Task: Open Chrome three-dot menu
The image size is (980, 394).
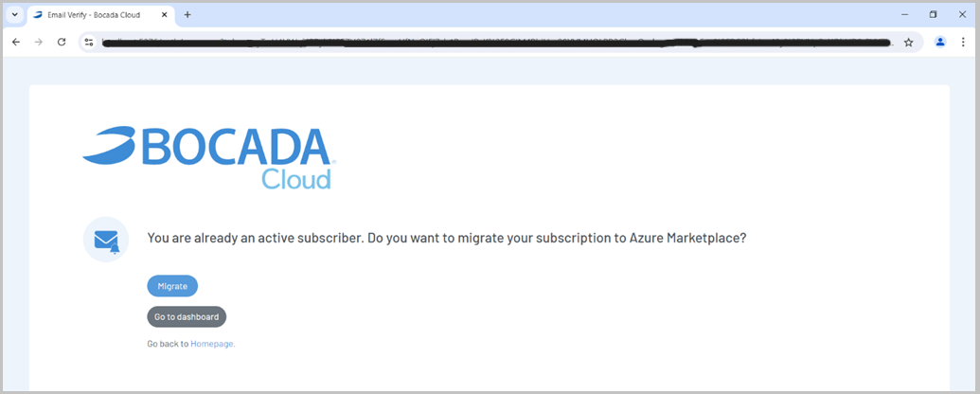Action: (963, 42)
